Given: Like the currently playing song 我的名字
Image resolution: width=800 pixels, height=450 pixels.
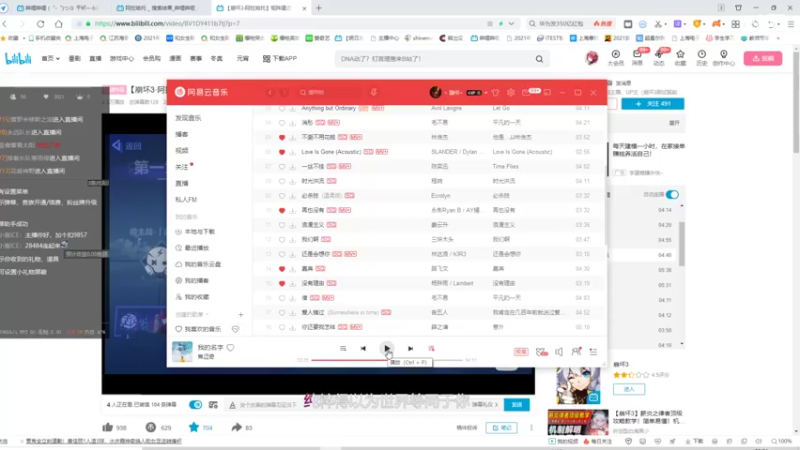Looking at the screenshot, I should coord(231,347).
